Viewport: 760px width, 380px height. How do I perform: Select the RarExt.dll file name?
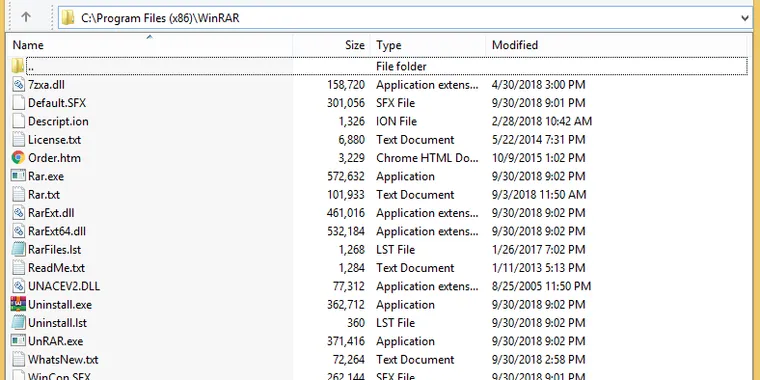tap(51, 213)
